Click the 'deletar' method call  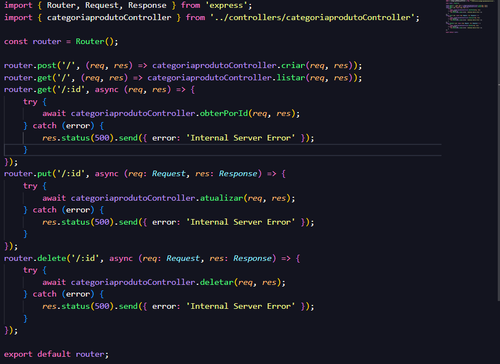pyautogui.click(x=217, y=283)
